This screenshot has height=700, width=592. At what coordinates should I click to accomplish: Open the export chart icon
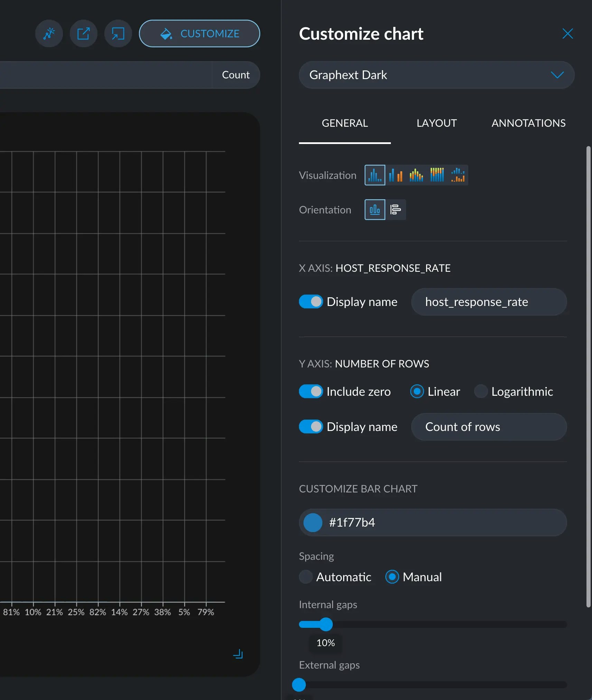coord(83,33)
